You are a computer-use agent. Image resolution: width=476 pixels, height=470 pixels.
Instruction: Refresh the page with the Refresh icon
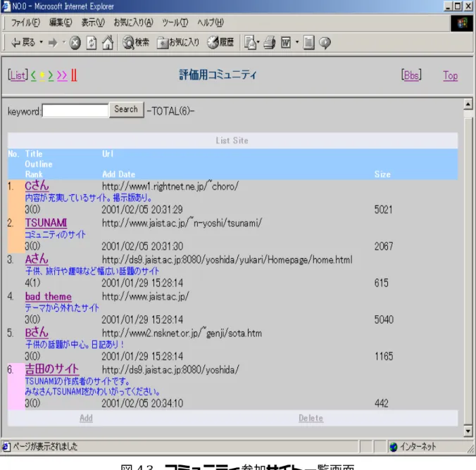coord(92,42)
